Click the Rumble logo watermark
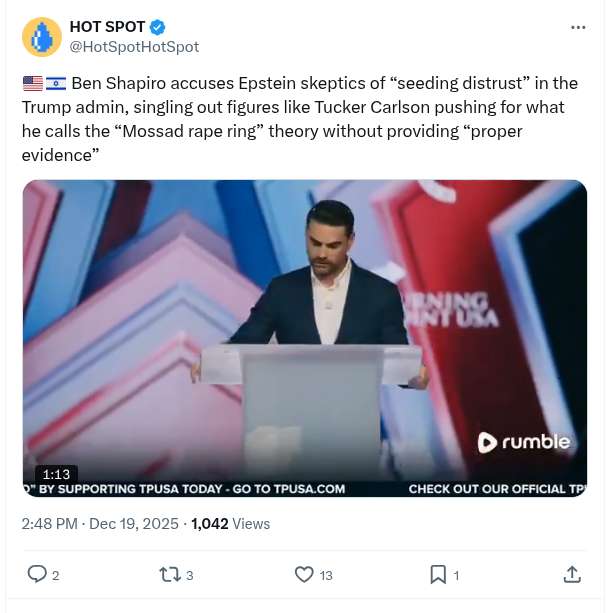Image resolution: width=608 pixels, height=613 pixels. [x=523, y=442]
